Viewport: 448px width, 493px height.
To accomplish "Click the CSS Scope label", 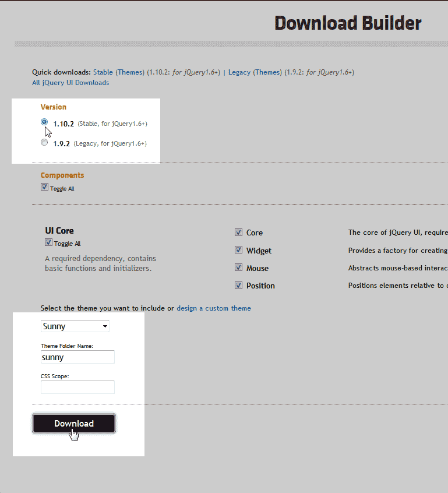I will point(55,376).
